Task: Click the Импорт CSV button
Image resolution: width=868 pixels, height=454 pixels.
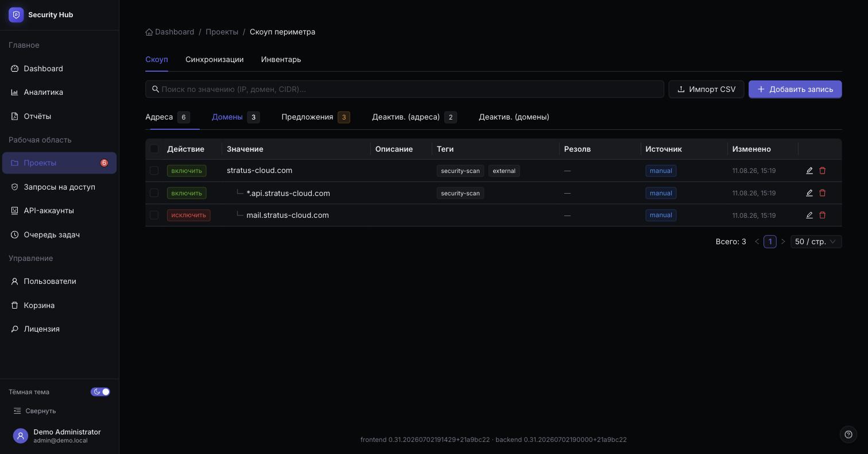Action: click(706, 89)
